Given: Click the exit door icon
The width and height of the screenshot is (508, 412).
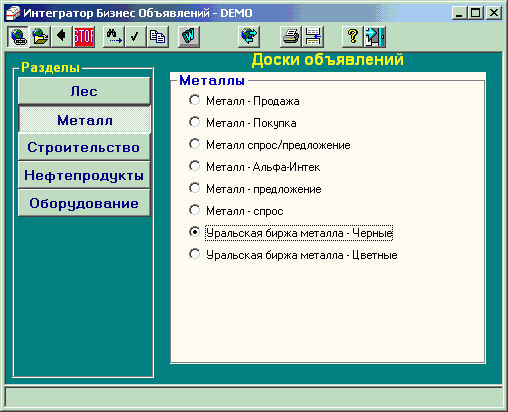Looking at the screenshot, I should click(x=375, y=36).
